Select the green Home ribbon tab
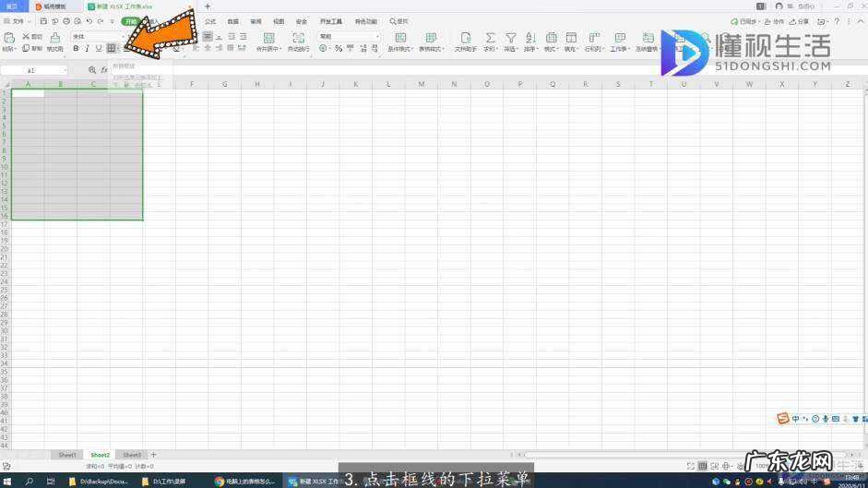Image resolution: width=868 pixels, height=488 pixels. click(x=131, y=21)
